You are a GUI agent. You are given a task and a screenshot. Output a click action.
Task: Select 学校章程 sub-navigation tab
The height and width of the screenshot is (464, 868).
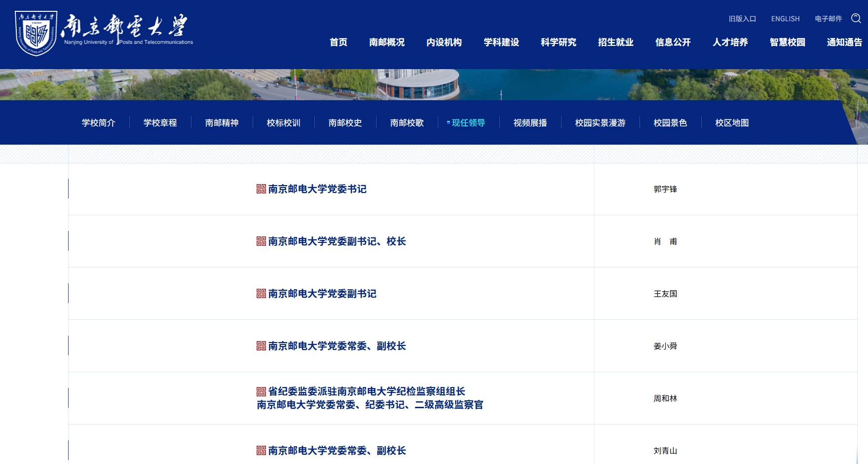160,123
